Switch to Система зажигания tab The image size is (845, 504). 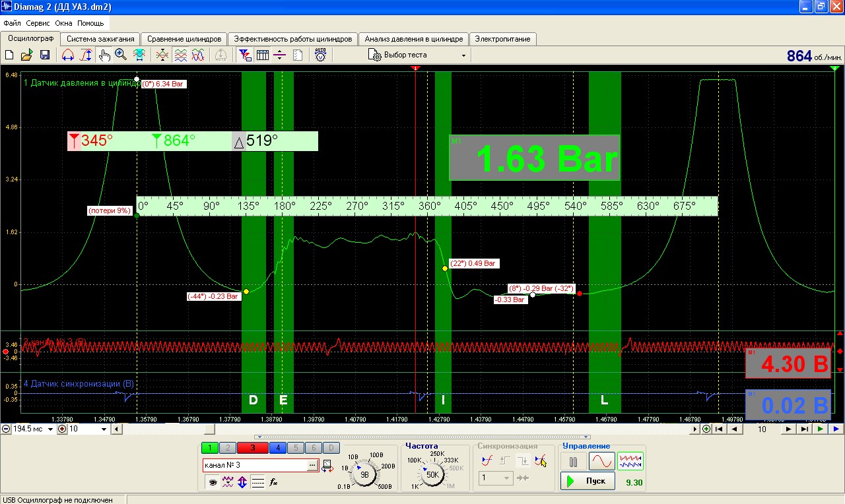[x=100, y=39]
